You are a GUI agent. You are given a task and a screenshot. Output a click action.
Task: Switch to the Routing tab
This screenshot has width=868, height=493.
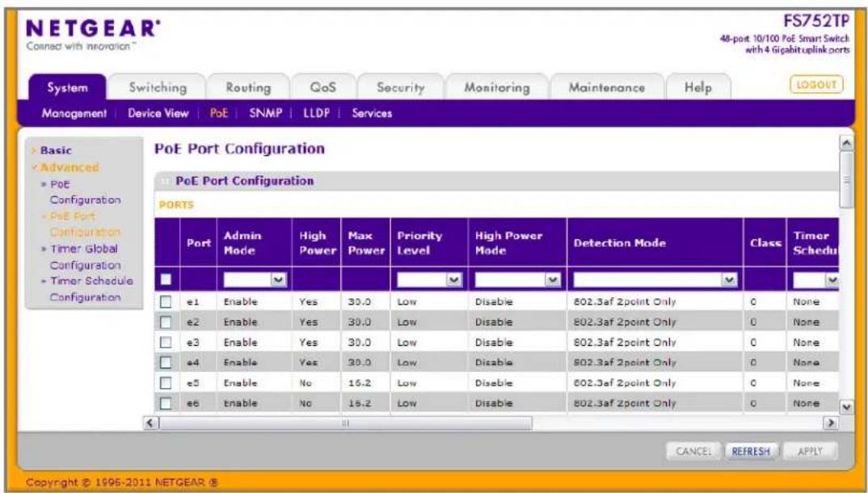tap(248, 87)
